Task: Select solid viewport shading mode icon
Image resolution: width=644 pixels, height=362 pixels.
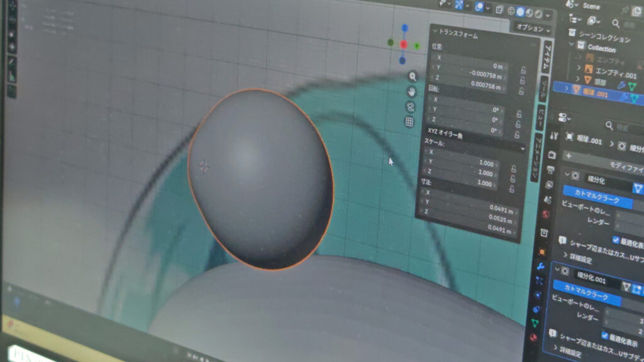Action: (x=520, y=12)
